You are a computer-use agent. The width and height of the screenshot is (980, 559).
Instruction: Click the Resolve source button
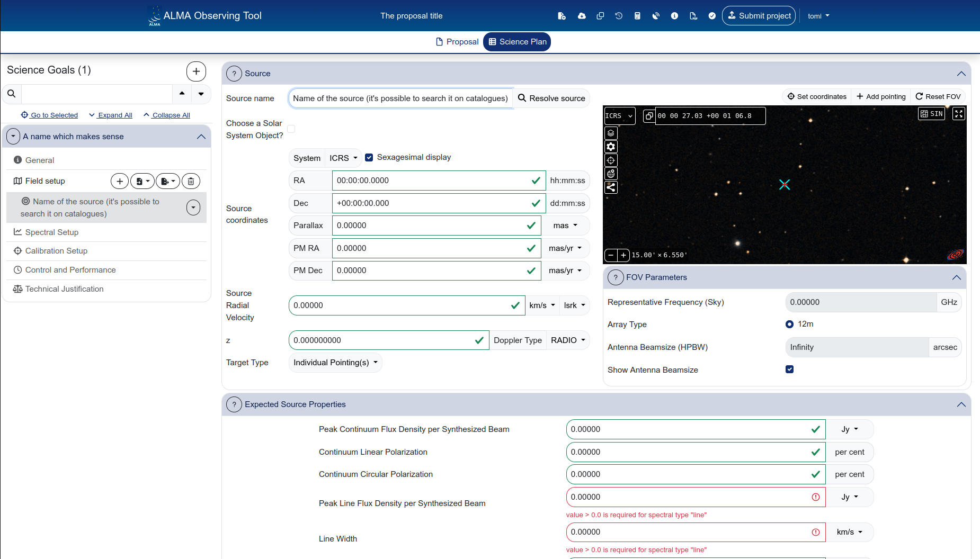click(x=551, y=98)
